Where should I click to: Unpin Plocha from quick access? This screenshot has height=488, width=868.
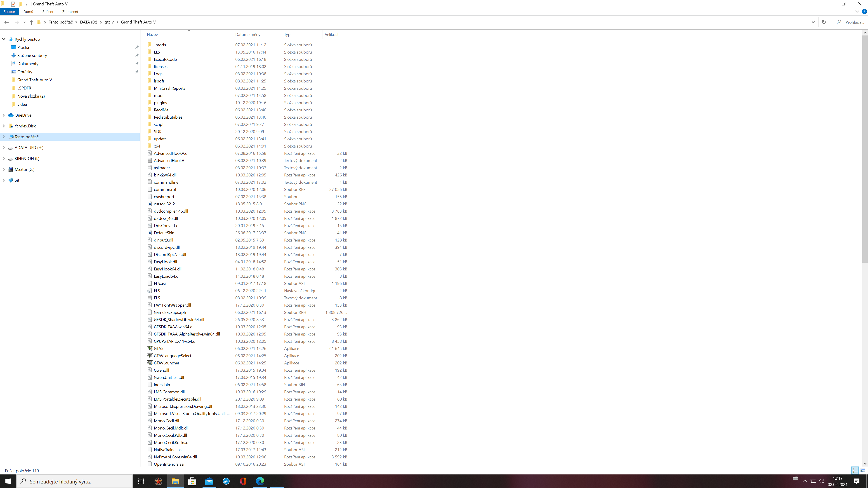pyautogui.click(x=137, y=47)
